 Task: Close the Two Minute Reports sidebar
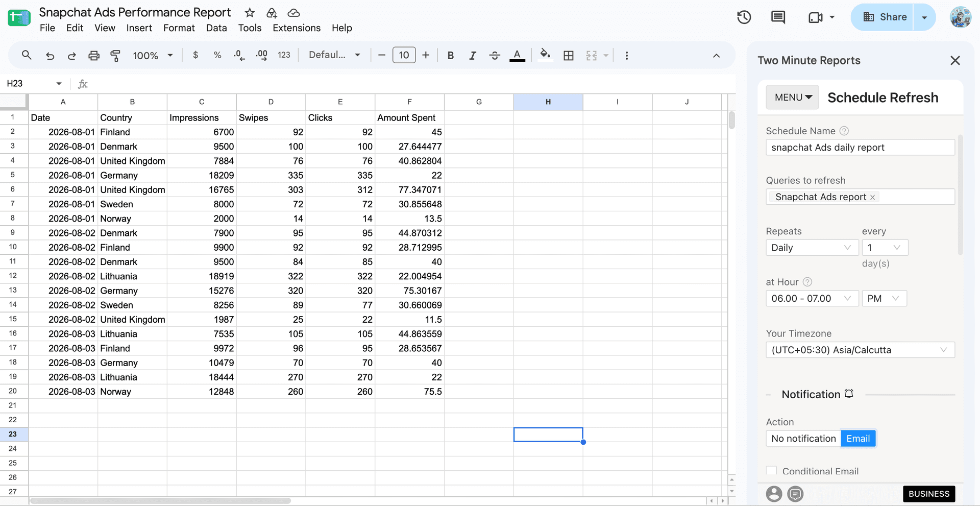(x=955, y=61)
